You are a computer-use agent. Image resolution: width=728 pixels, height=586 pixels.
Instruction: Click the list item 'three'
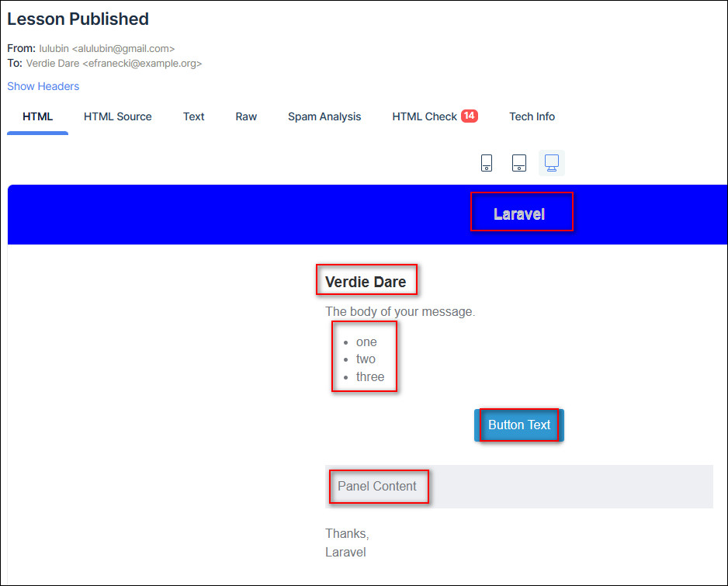(x=370, y=377)
